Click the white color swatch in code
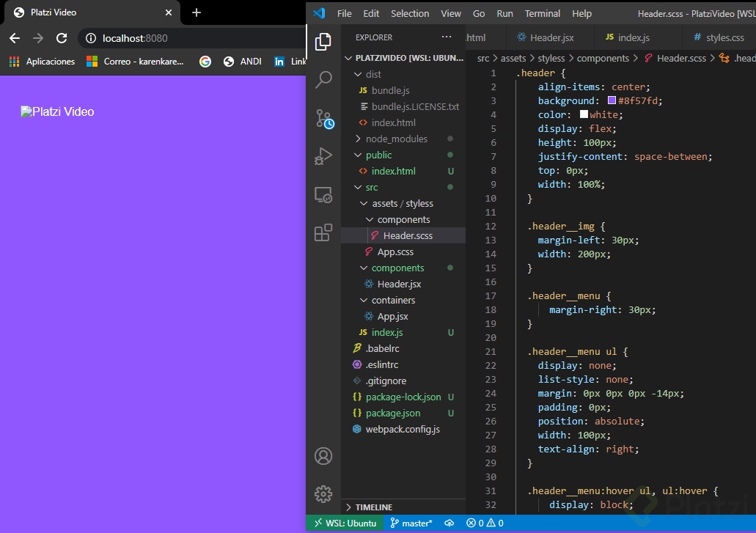Screen dimensions: 756x533 584,115
